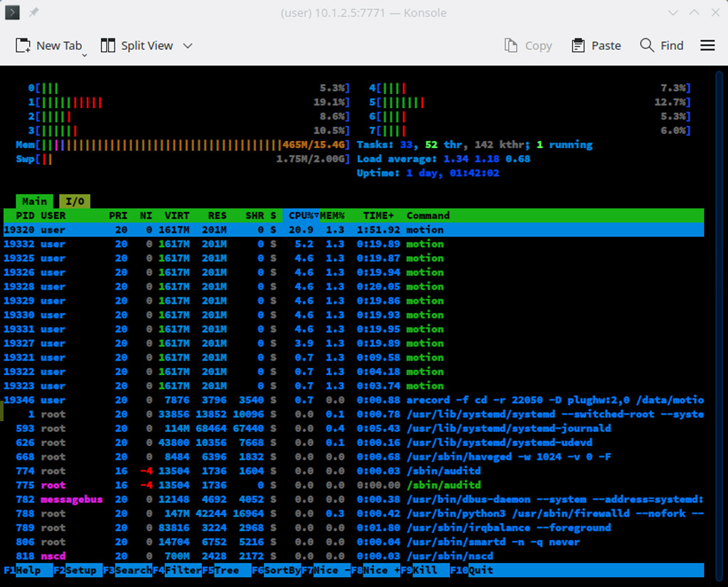Screen dimensions: 728x587
Task: Select the systemd --switched-root process row
Action: tap(354, 414)
